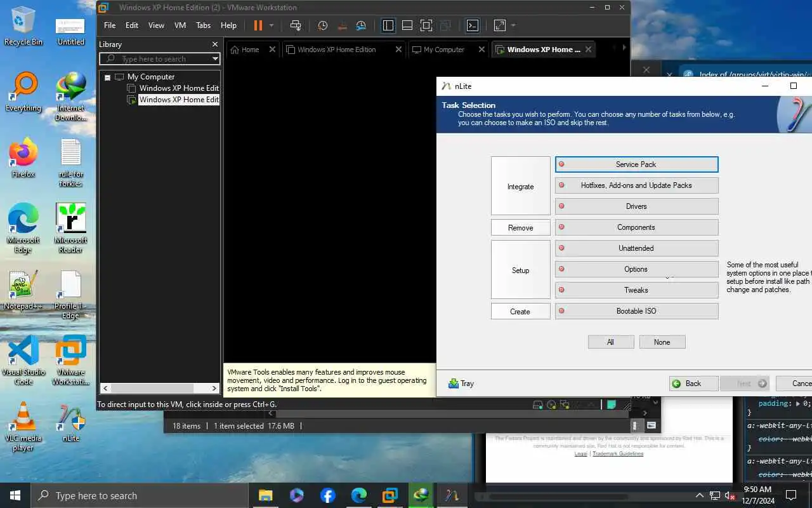Screen dimensions: 812x508
Task: Open the Help menu in VMware
Action: (x=228, y=25)
